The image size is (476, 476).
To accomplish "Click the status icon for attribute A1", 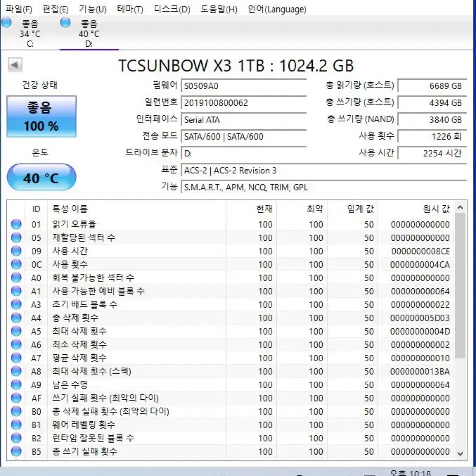I will pyautogui.click(x=16, y=291).
